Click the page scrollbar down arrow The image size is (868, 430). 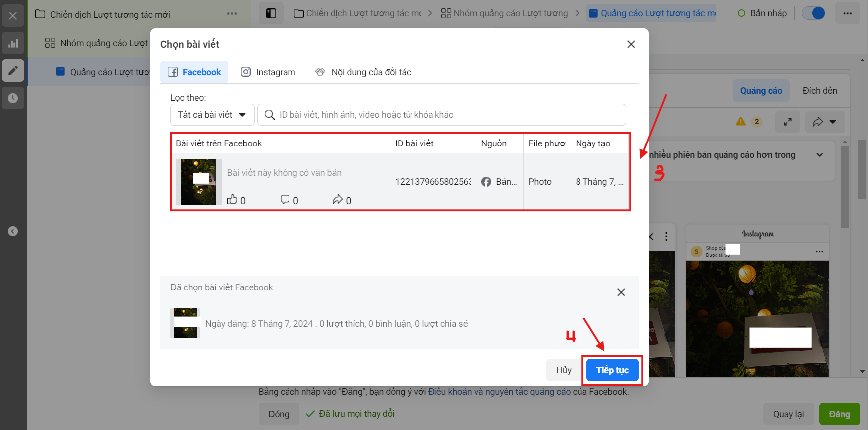tap(863, 371)
